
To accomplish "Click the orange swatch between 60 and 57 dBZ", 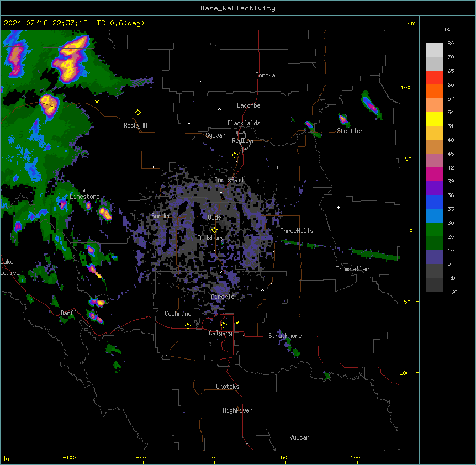I will pyautogui.click(x=434, y=92).
